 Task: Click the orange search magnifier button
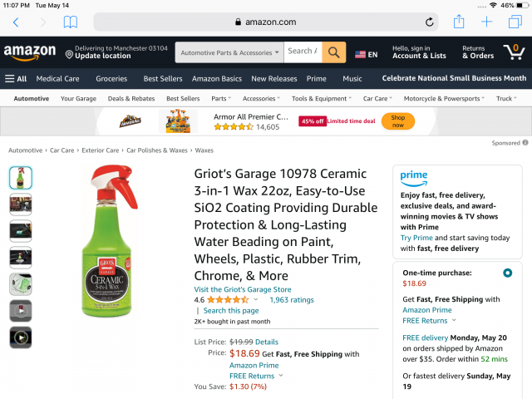click(333, 52)
